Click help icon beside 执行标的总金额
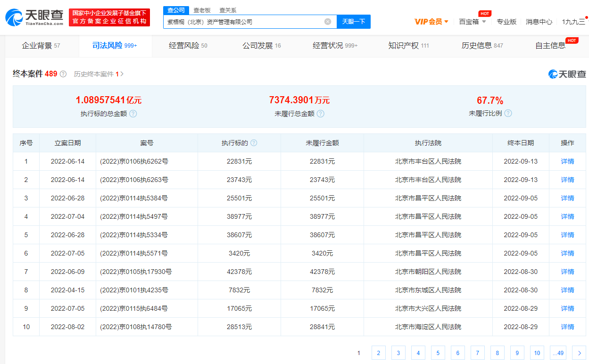Image resolution: width=589 pixels, height=364 pixels. (x=133, y=114)
